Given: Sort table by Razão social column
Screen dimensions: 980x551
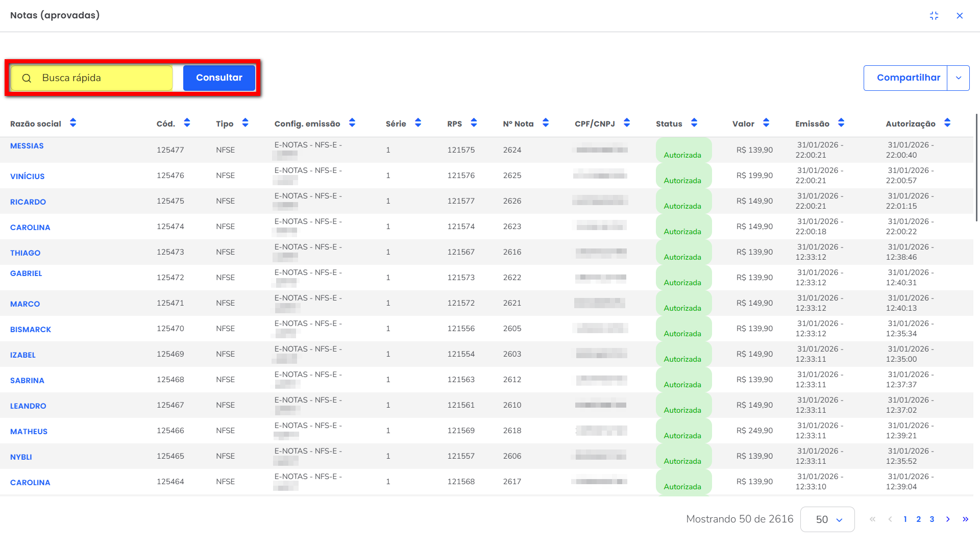Looking at the screenshot, I should (73, 123).
